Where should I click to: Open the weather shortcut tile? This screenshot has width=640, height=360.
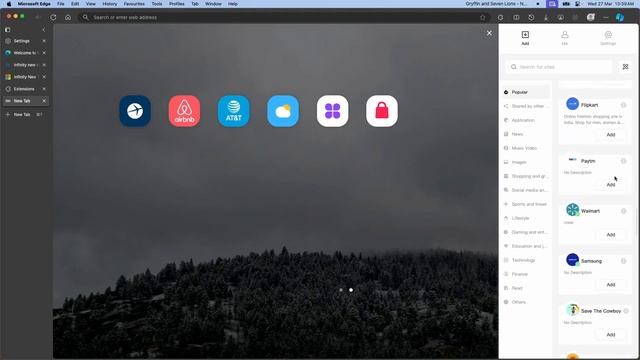pyautogui.click(x=283, y=111)
